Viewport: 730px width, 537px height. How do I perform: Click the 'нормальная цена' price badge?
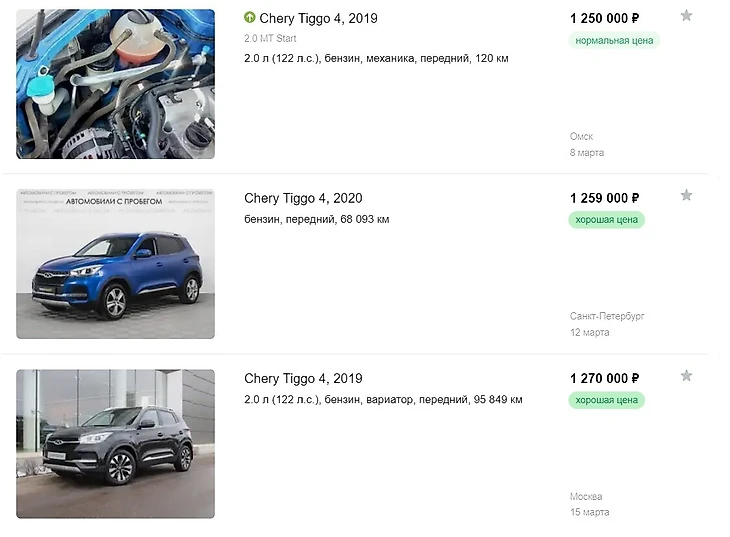tap(615, 40)
